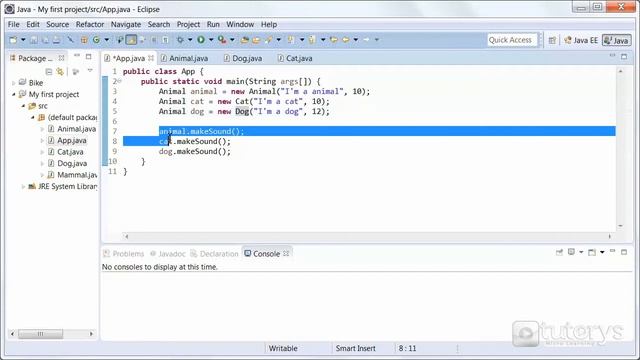Open the Run configurations dropdown arrow
The width and height of the screenshot is (640, 360).
point(211,40)
